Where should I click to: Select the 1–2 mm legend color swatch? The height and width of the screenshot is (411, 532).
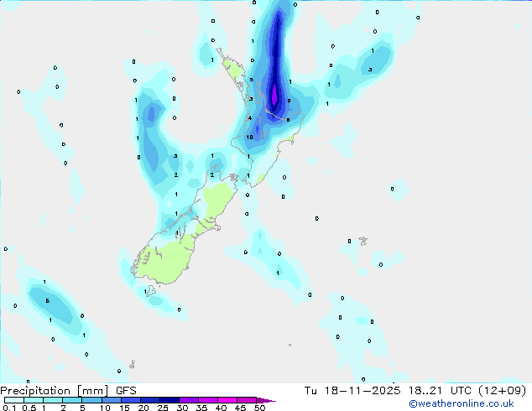53,400
